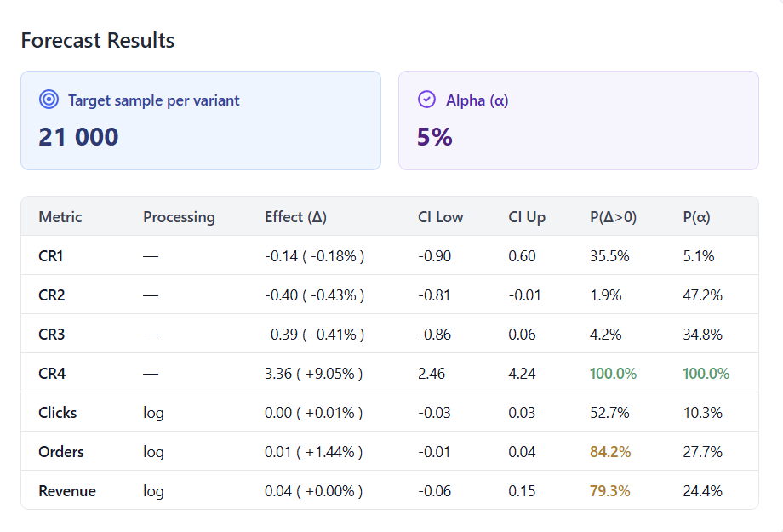Click the target bullseye icon

point(49,99)
